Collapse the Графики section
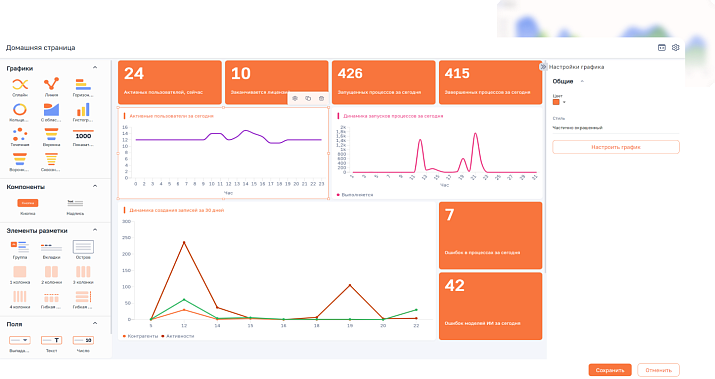 click(x=95, y=67)
